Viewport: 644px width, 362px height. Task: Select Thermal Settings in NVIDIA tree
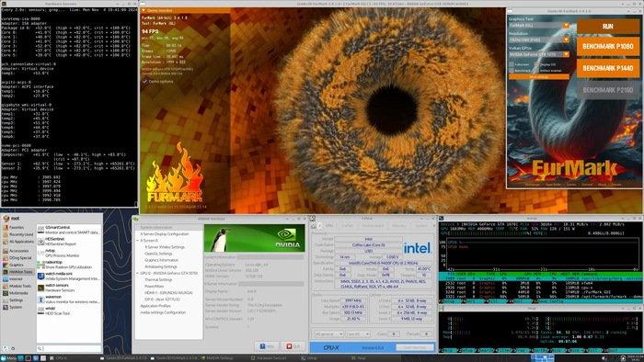pyautogui.click(x=158, y=279)
